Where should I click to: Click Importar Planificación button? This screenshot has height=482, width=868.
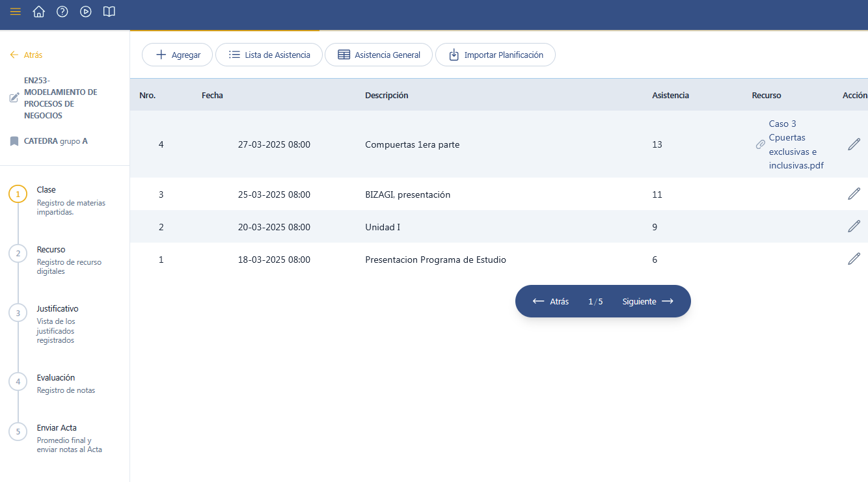(x=495, y=55)
